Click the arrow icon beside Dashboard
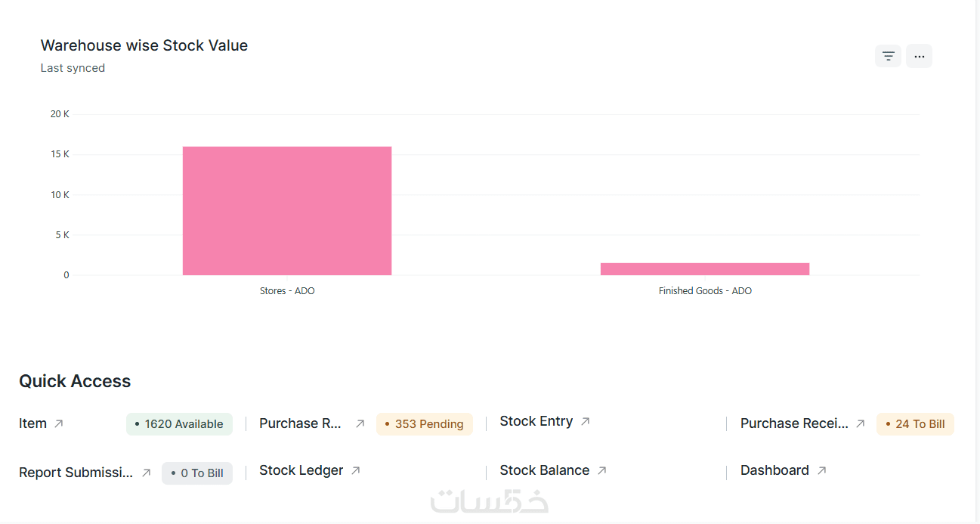The image size is (980, 524). [x=822, y=471]
